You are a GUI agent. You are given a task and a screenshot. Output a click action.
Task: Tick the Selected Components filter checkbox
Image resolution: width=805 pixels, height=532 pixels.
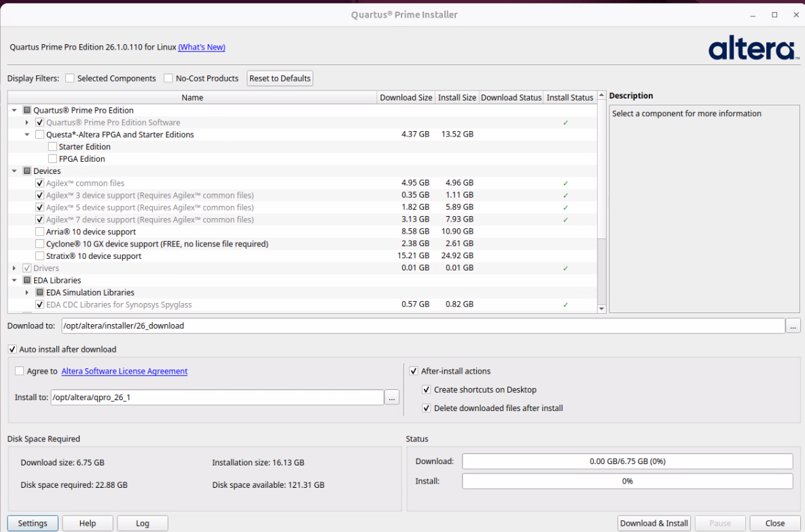tap(70, 78)
